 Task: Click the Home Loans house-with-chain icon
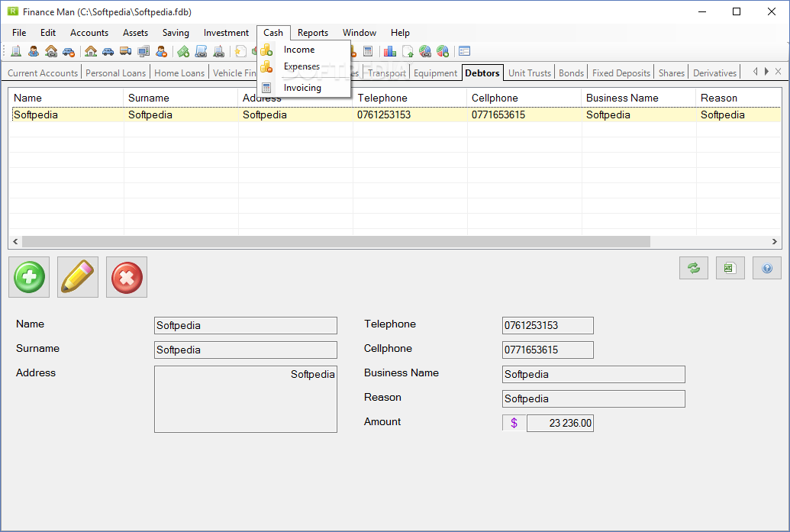coord(51,51)
